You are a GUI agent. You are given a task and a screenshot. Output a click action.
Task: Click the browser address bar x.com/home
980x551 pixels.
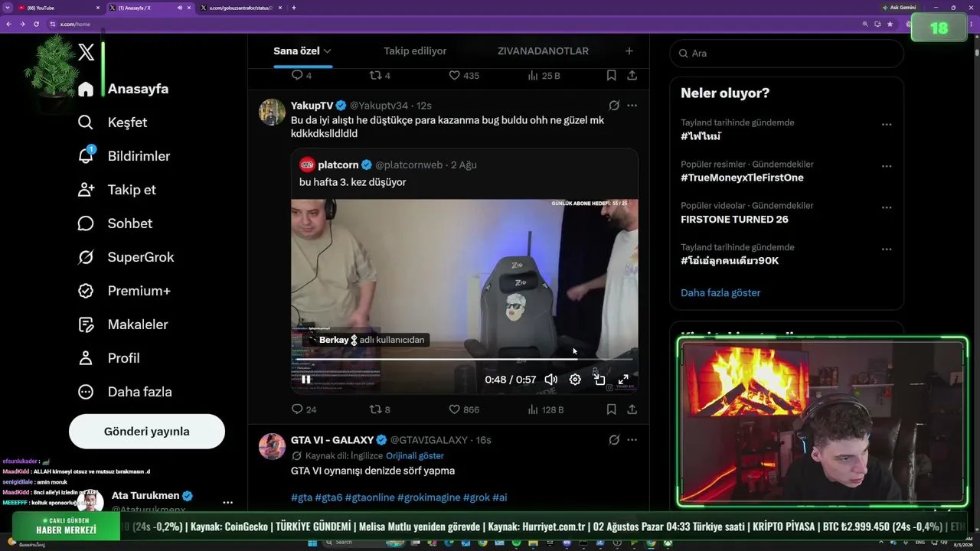pos(75,24)
